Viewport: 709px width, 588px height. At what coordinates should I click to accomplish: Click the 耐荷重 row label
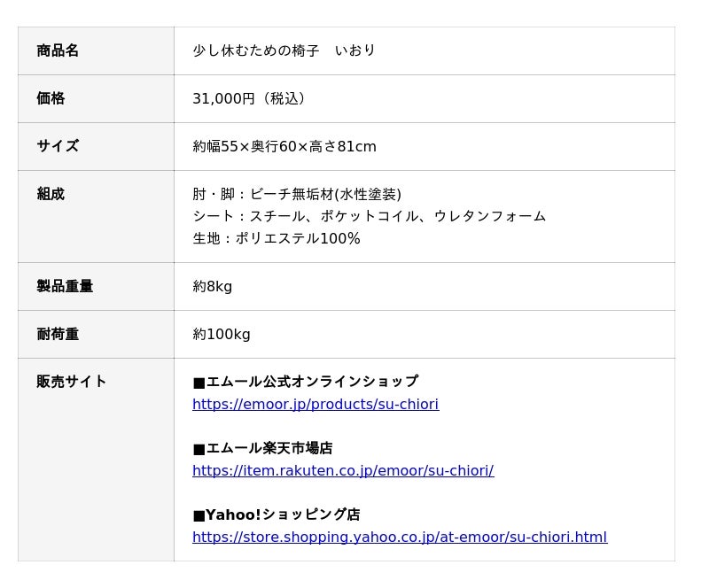click(58, 334)
